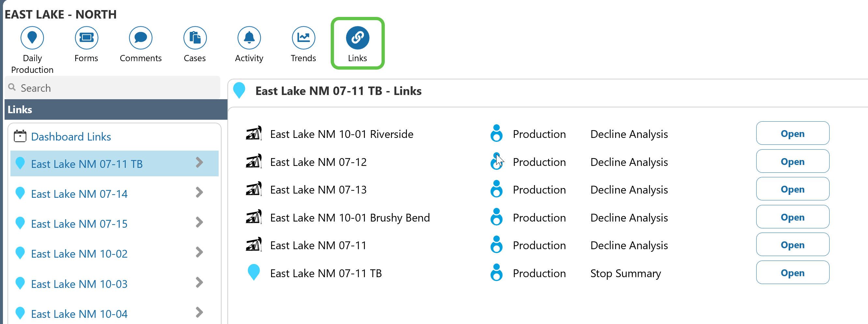This screenshot has width=868, height=324.
Task: Click the Dashboard Links calendar icon
Action: (20, 136)
